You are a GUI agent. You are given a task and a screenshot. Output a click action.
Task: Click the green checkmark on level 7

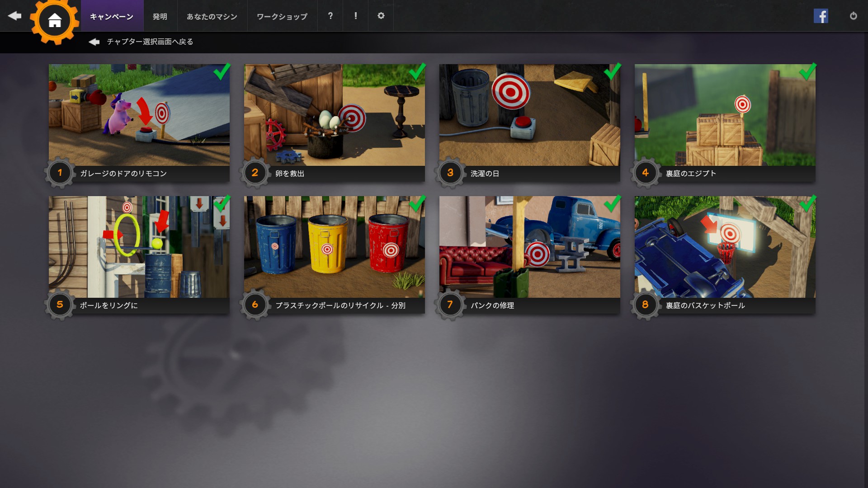[612, 203]
